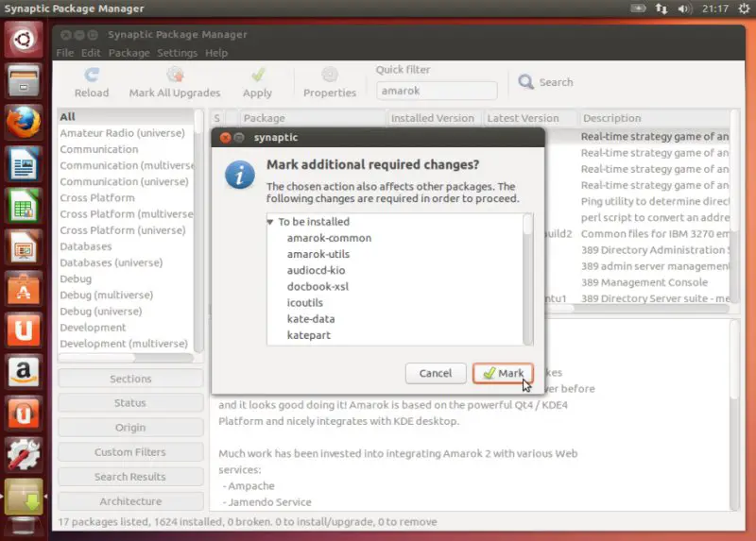Click the Installed Version column header
756x541 pixels.
pos(434,118)
